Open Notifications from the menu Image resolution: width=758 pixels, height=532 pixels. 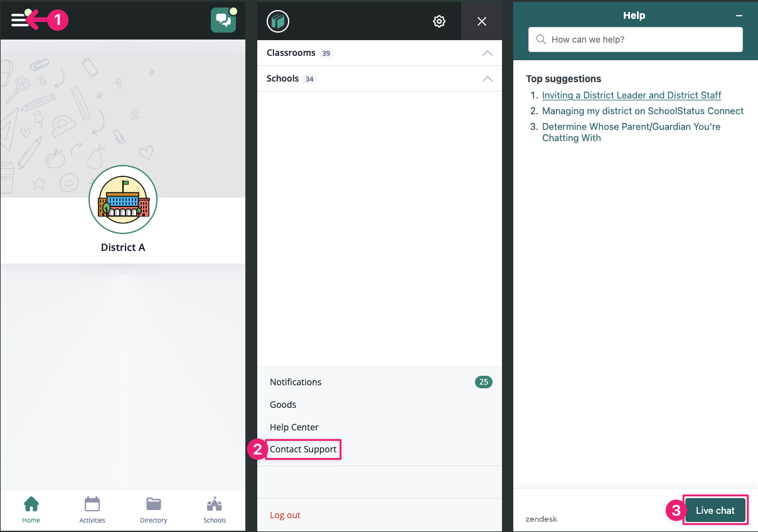[x=296, y=382]
